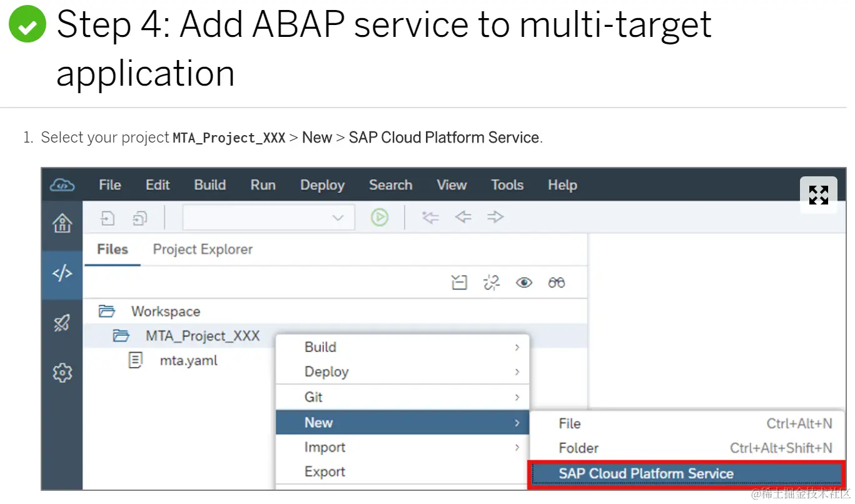The height and width of the screenshot is (504, 855).
Task: Click the green step completed checkmark icon
Action: (x=27, y=24)
